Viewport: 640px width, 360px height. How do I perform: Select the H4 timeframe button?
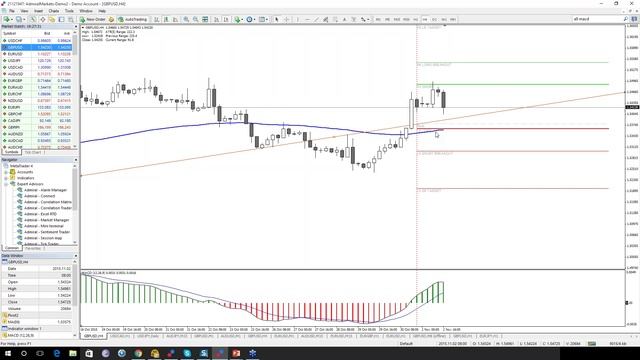pyautogui.click(x=425, y=19)
